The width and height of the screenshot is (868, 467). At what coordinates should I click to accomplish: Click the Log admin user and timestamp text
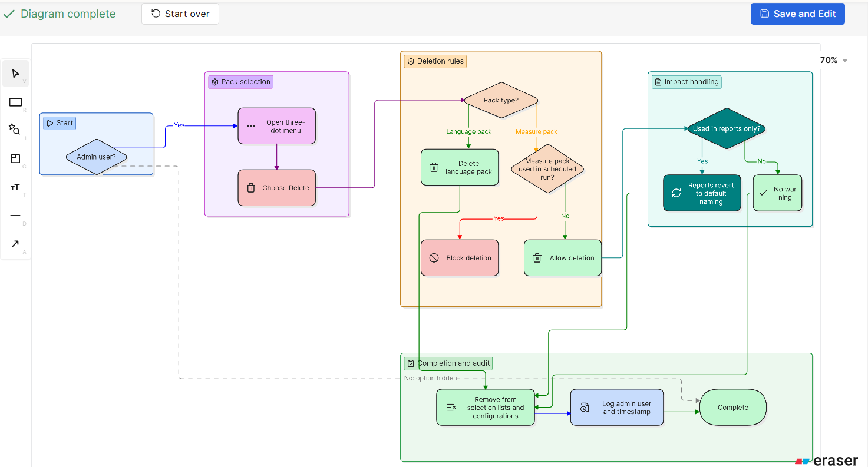click(626, 408)
